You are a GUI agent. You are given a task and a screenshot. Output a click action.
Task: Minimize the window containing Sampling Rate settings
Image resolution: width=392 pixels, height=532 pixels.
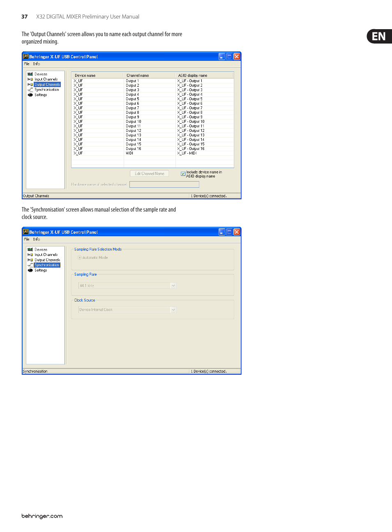click(x=222, y=232)
